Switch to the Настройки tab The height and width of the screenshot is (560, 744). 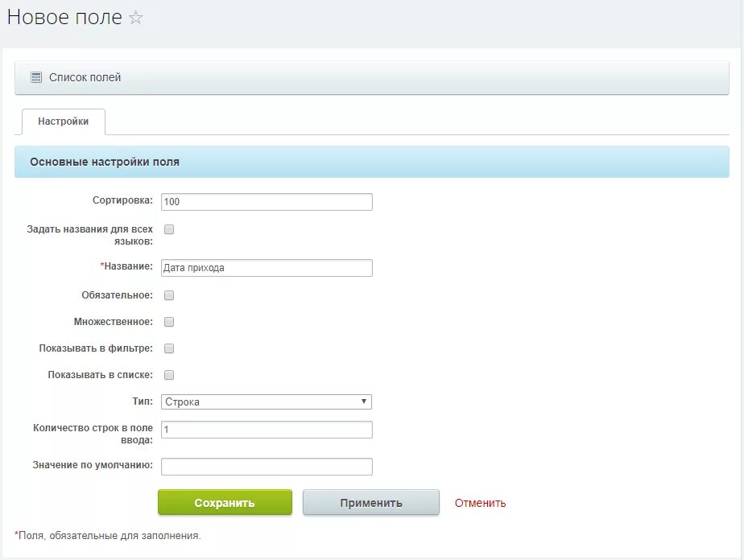pyautogui.click(x=63, y=121)
